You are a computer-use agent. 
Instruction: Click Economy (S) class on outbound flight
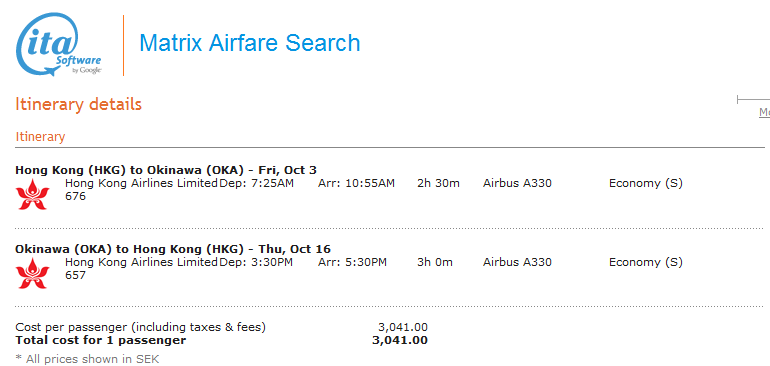[x=646, y=183]
